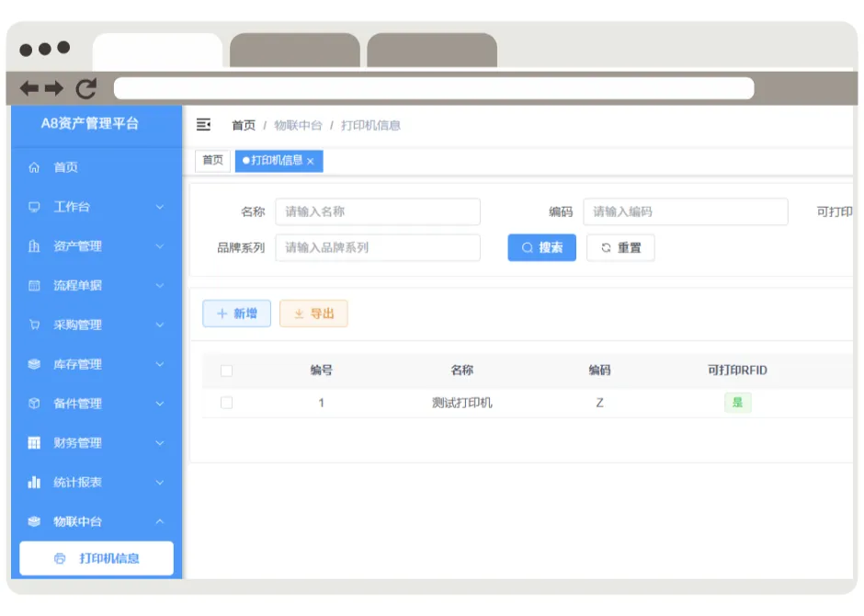Click 首页 in the breadcrumb
864x616 pixels.
click(244, 126)
